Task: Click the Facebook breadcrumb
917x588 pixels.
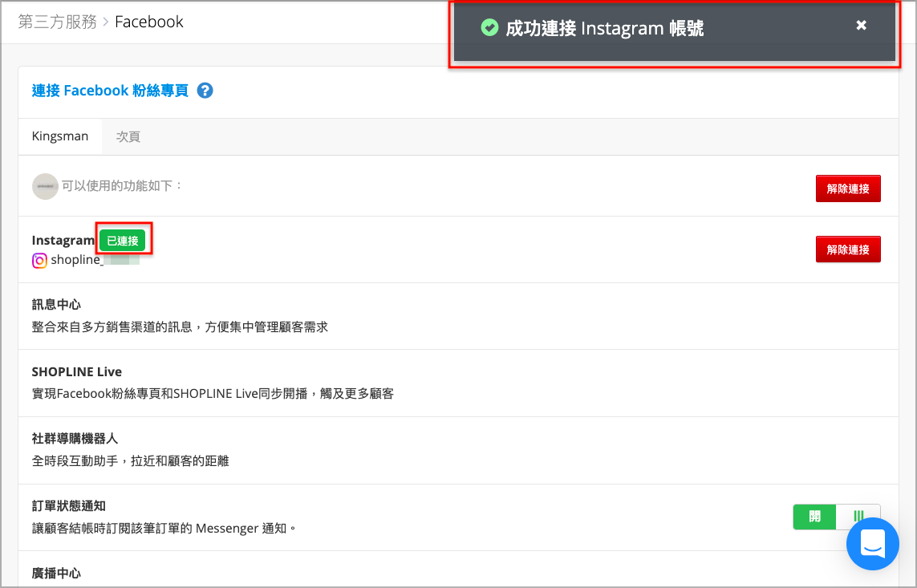Action: point(149,22)
